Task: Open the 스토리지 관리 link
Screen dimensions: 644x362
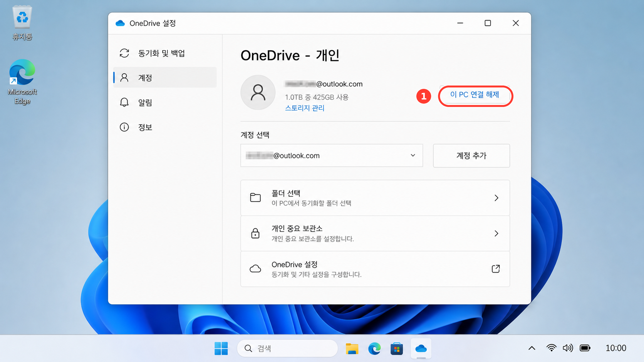Action: point(305,108)
